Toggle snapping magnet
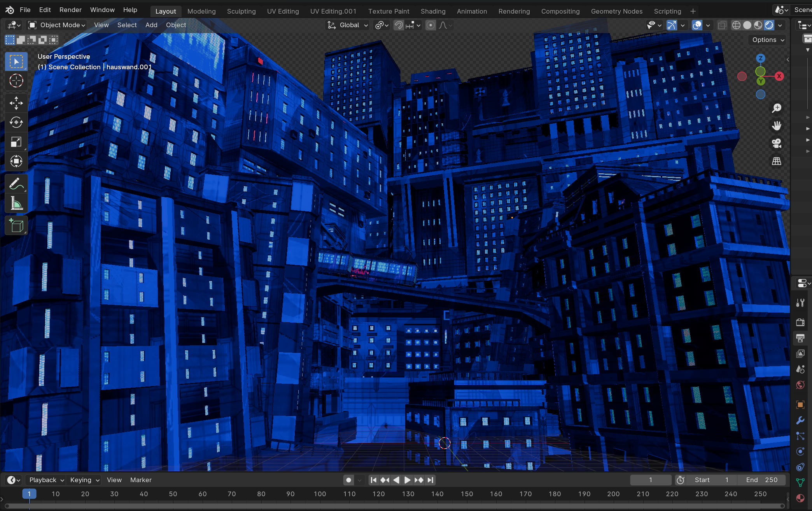812x511 pixels. click(399, 25)
